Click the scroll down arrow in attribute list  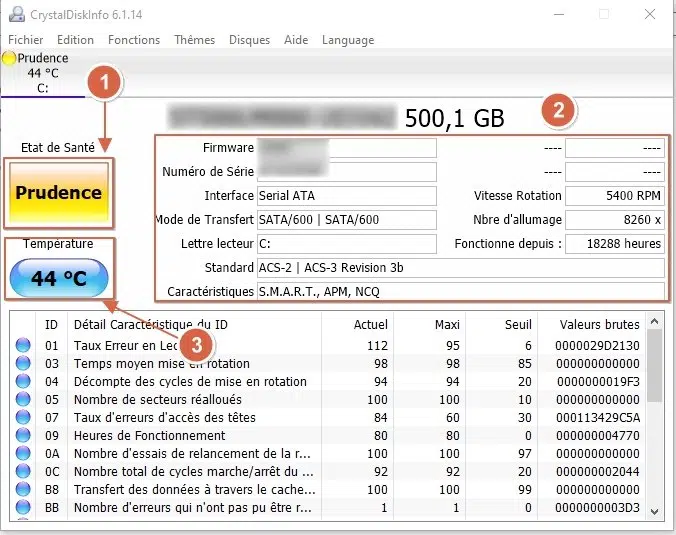pos(655,511)
